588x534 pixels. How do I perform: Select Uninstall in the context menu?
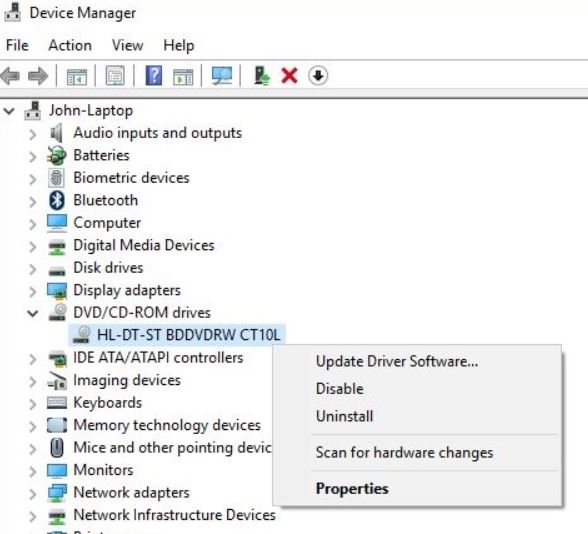point(345,416)
